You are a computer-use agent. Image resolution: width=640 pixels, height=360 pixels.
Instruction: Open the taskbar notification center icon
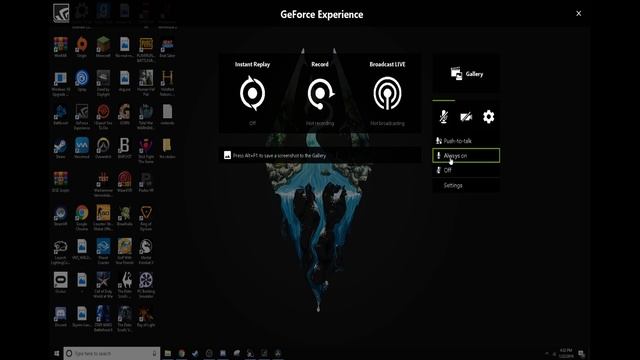[581, 353]
